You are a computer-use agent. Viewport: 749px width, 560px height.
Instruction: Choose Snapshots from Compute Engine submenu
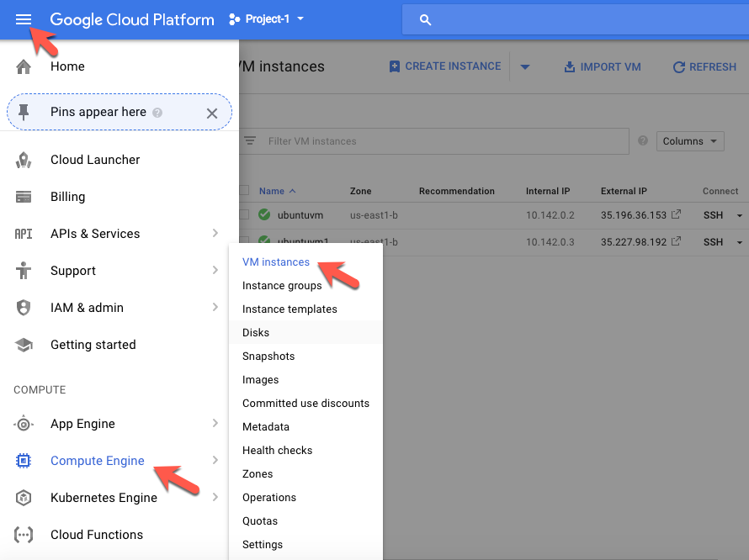268,357
